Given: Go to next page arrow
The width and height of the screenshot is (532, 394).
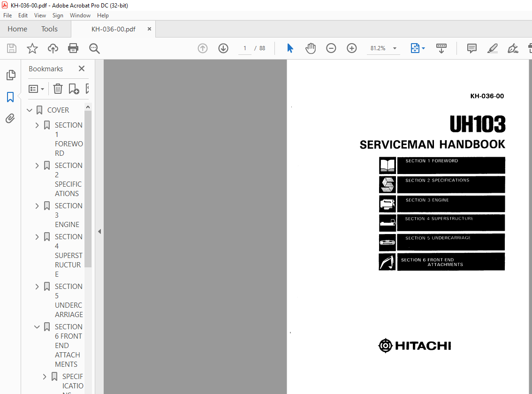Looking at the screenshot, I should click(223, 48).
